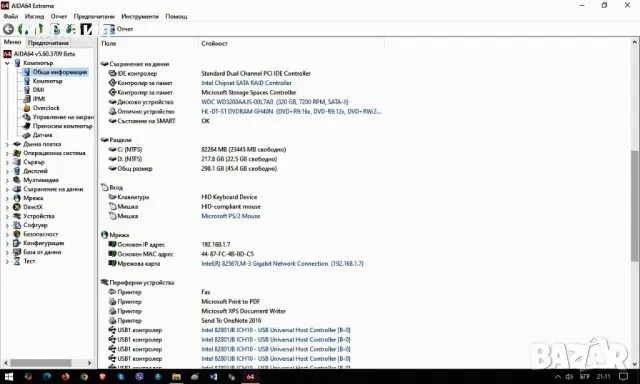
Task: Select the Състояние на SMART row
Action: 242,121
